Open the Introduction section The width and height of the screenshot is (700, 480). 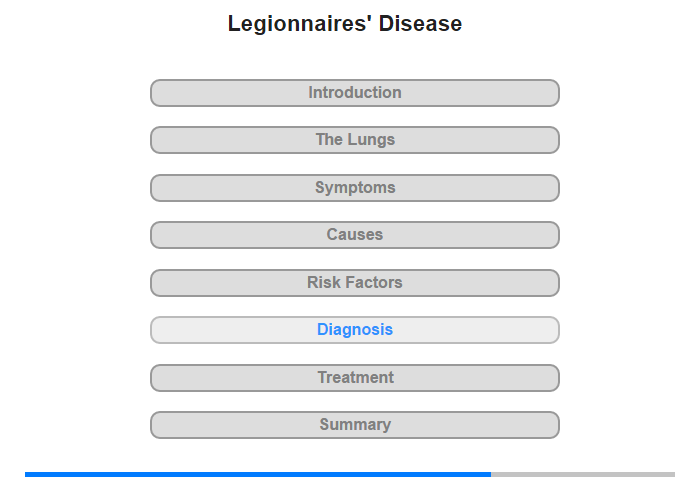(354, 93)
